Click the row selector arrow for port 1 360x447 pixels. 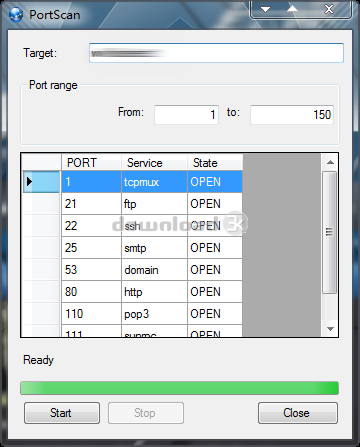click(x=29, y=182)
